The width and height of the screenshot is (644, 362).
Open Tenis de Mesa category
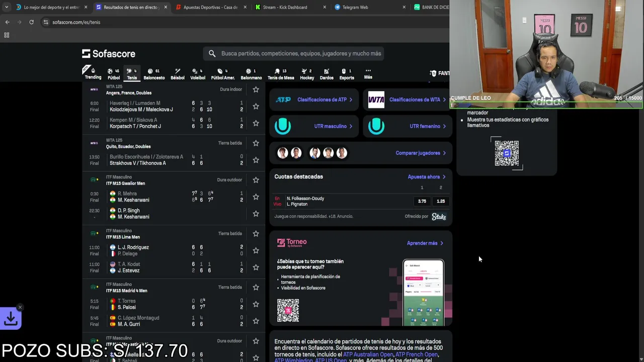coord(281,74)
